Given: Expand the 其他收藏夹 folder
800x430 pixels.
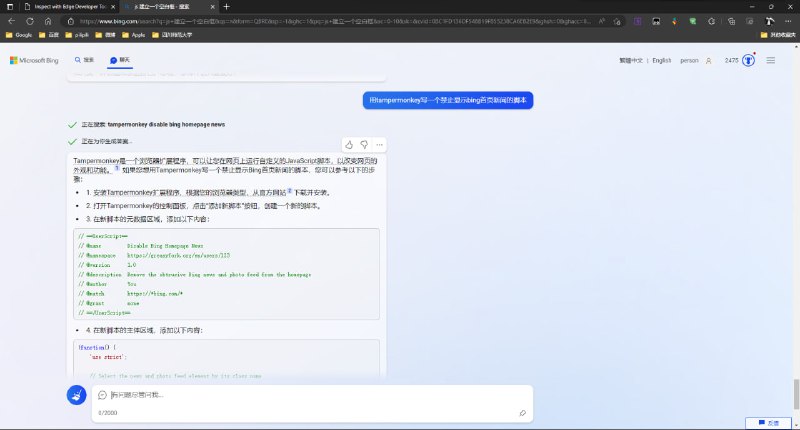Looking at the screenshot, I should 778,35.
